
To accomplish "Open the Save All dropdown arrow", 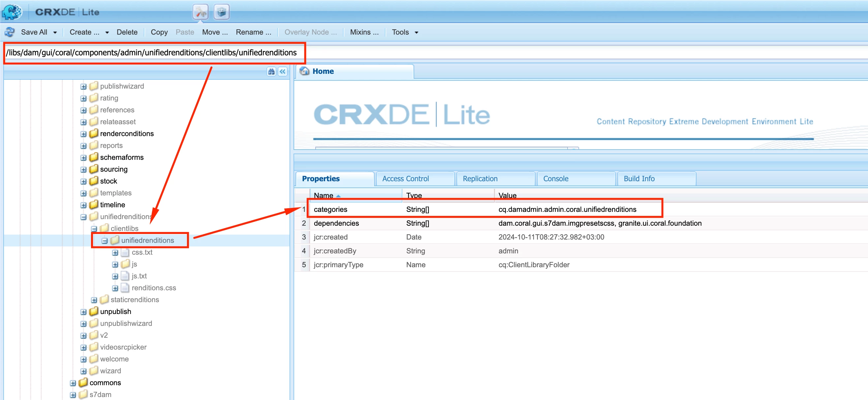I will tap(55, 32).
